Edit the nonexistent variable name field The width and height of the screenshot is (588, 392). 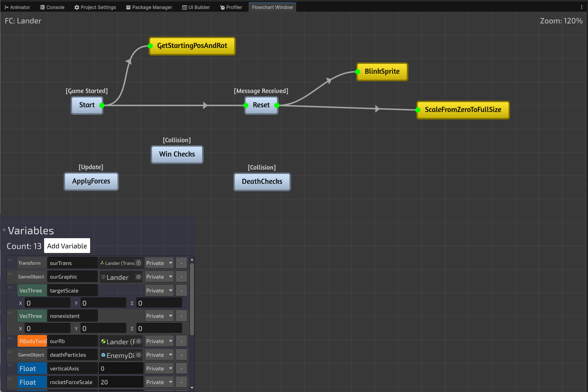[72, 316]
